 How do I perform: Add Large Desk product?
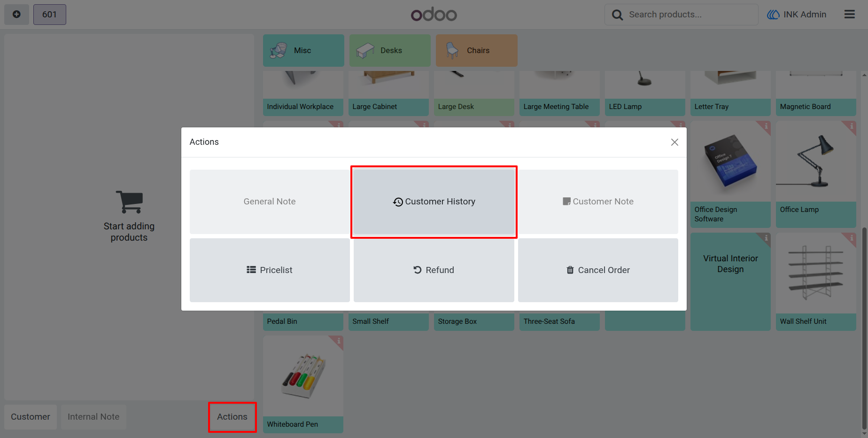click(474, 94)
